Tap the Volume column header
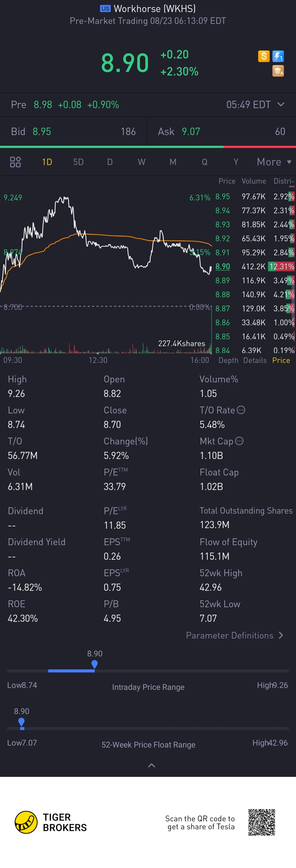 [x=254, y=181]
